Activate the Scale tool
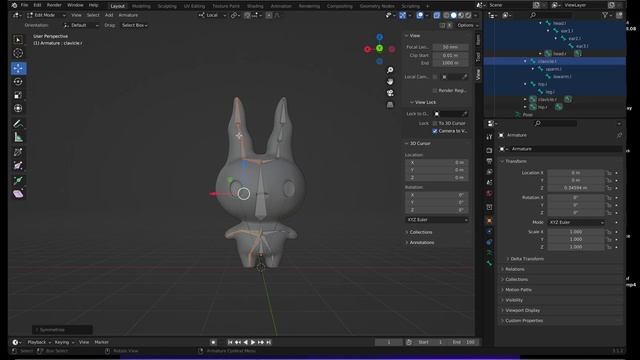The height and width of the screenshot is (360, 640). [x=18, y=95]
